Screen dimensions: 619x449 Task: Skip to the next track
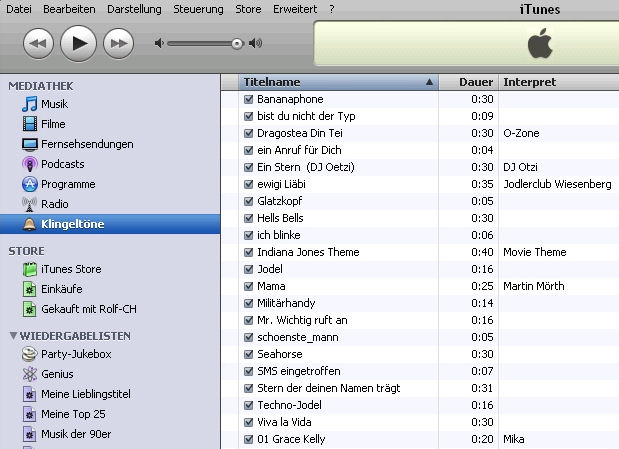click(118, 43)
